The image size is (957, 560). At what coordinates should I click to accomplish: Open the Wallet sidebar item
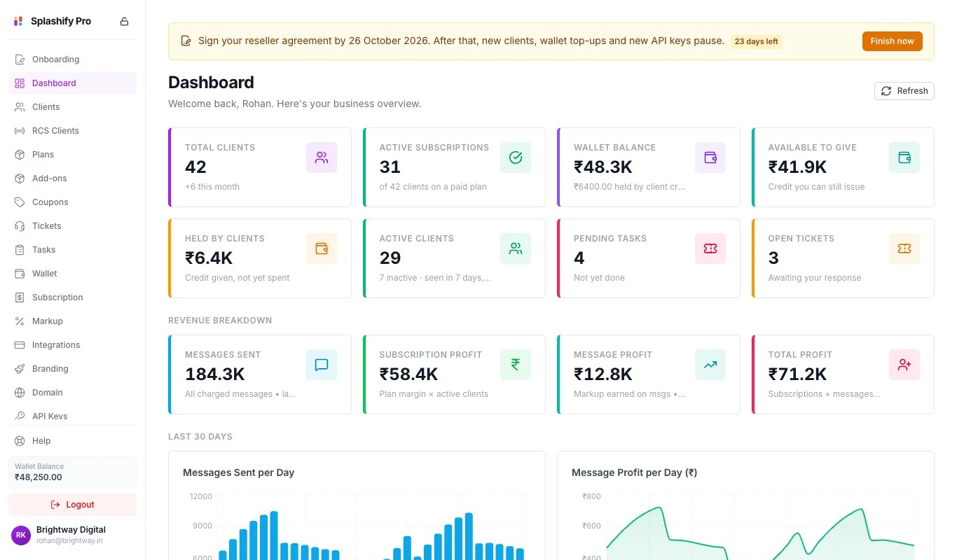[72, 274]
